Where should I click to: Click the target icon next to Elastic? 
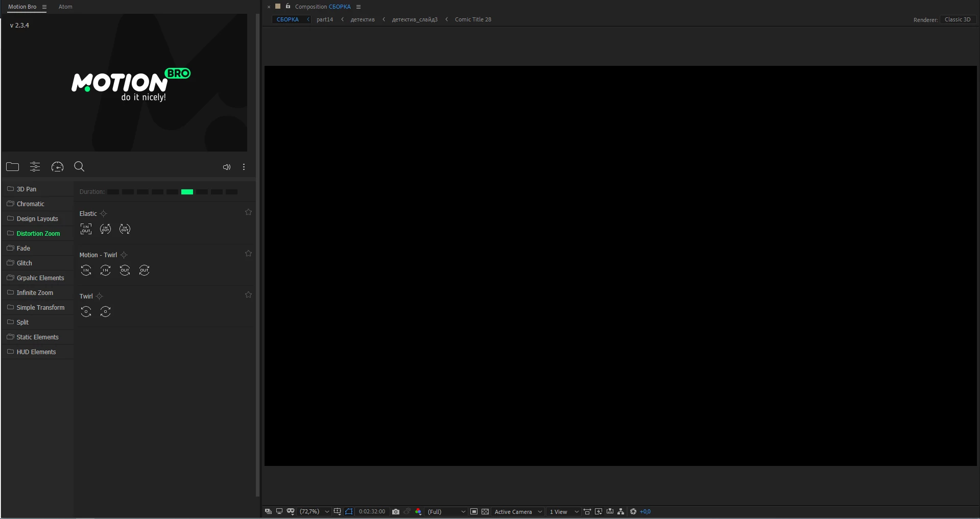click(104, 214)
